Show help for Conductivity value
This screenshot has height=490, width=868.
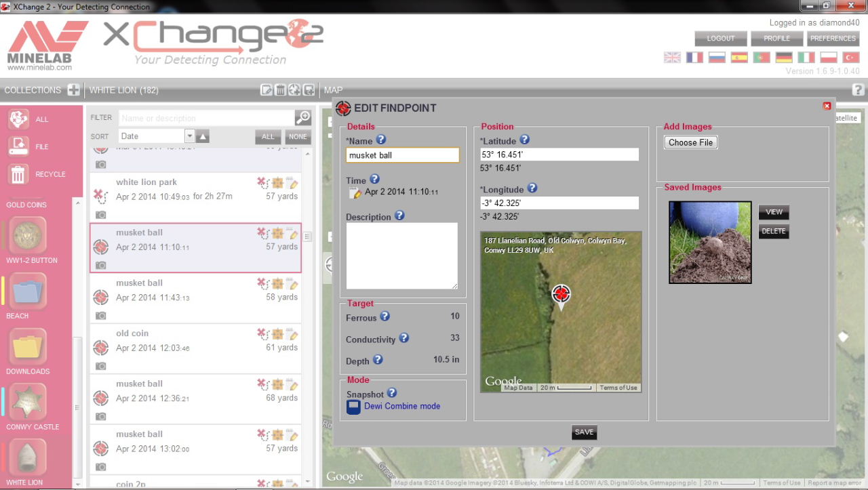[403, 338]
